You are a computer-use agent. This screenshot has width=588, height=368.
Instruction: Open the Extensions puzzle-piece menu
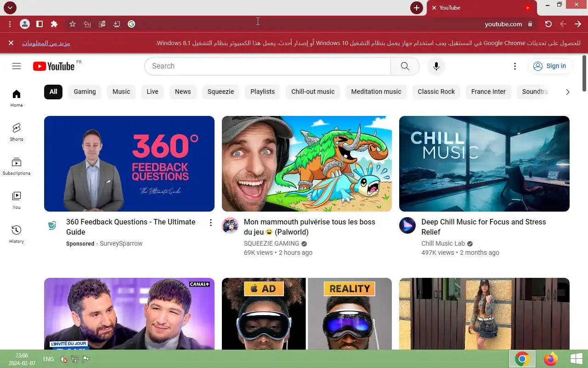[x=54, y=24]
